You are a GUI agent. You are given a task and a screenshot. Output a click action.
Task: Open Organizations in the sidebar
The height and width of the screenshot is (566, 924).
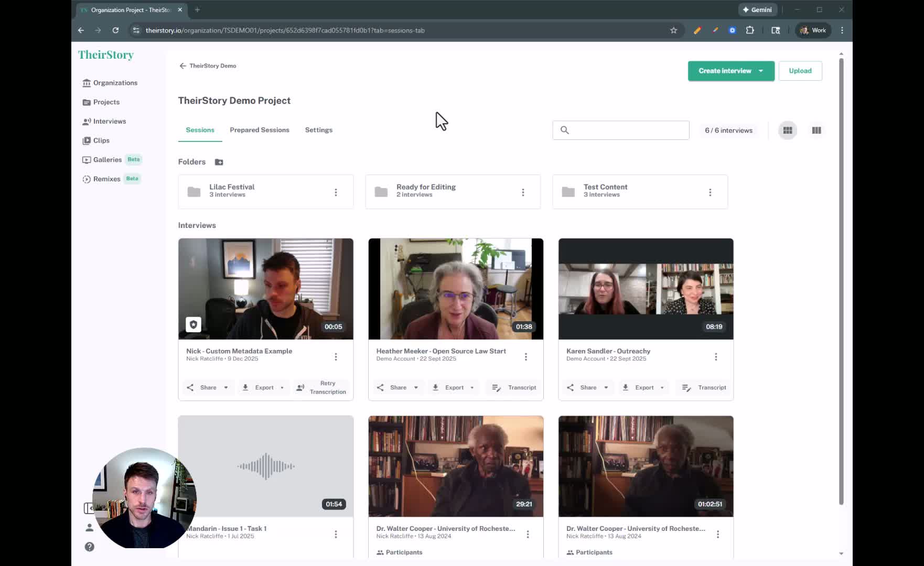tap(110, 83)
